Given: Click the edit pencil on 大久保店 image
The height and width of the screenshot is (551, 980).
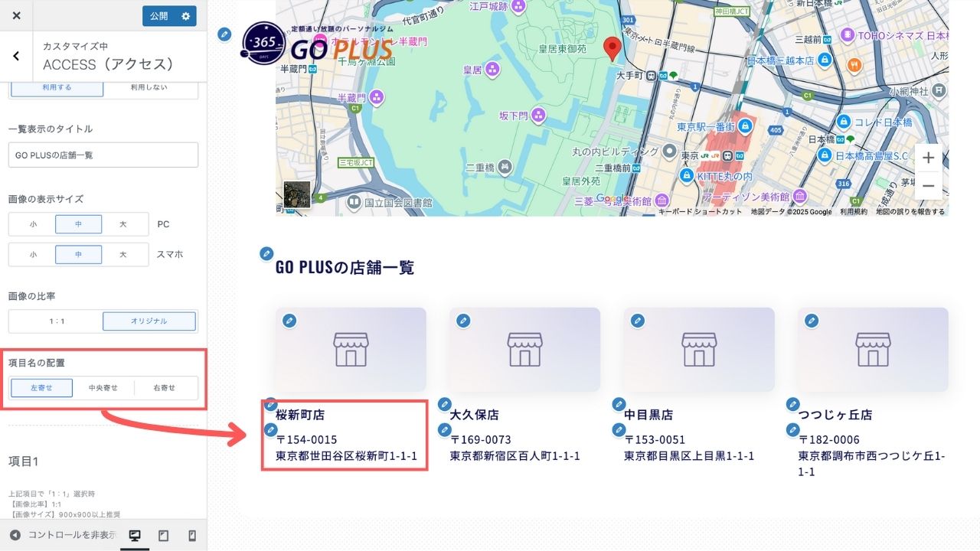Looking at the screenshot, I should (x=463, y=321).
